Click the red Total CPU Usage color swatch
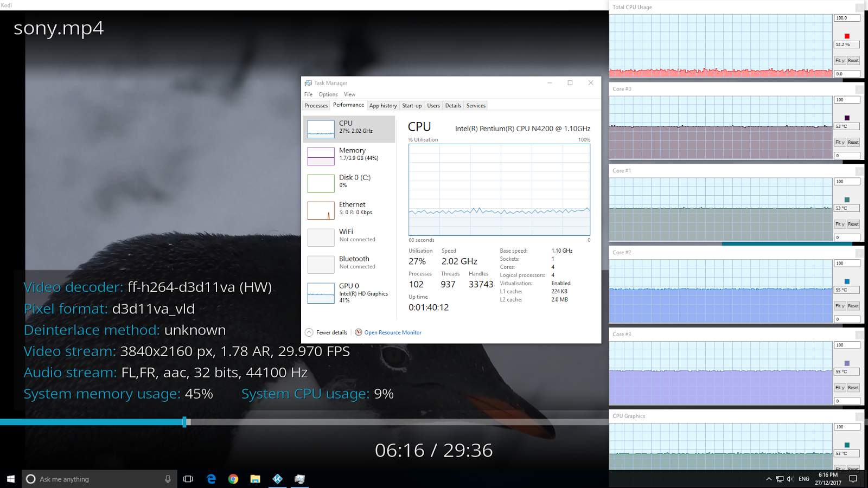 pyautogui.click(x=847, y=36)
